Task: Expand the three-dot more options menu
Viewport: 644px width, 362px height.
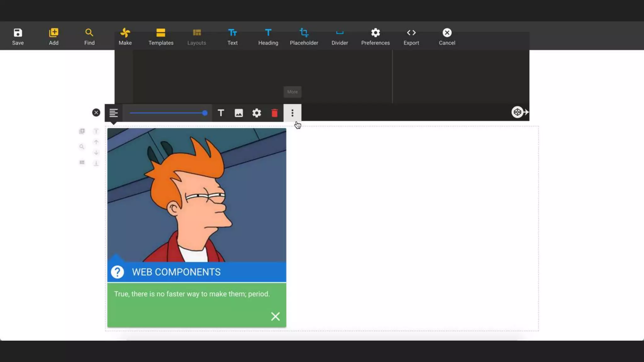Action: tap(292, 113)
